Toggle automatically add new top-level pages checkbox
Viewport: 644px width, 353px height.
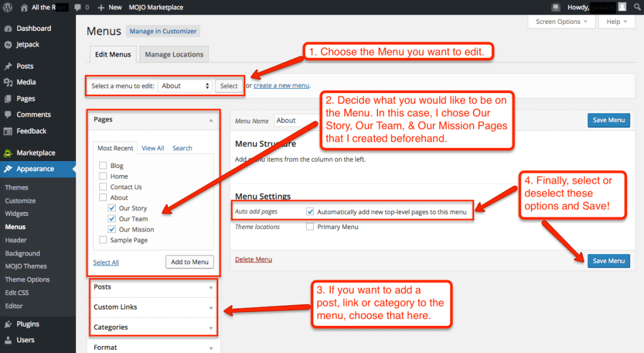pos(310,211)
